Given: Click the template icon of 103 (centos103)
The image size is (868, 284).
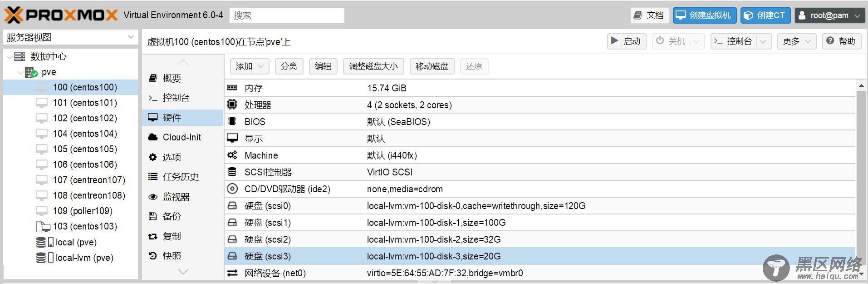Looking at the screenshot, I should click(43, 226).
